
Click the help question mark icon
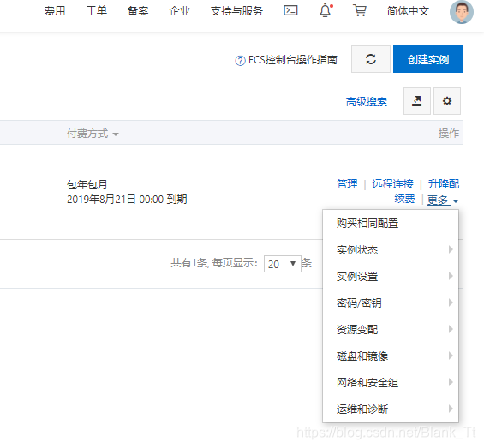point(240,61)
